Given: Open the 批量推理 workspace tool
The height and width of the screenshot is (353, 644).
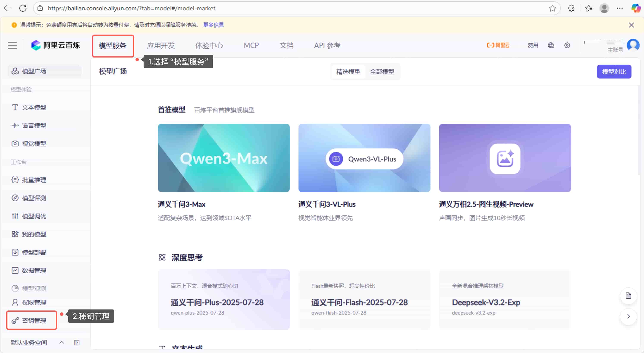Looking at the screenshot, I should 33,180.
